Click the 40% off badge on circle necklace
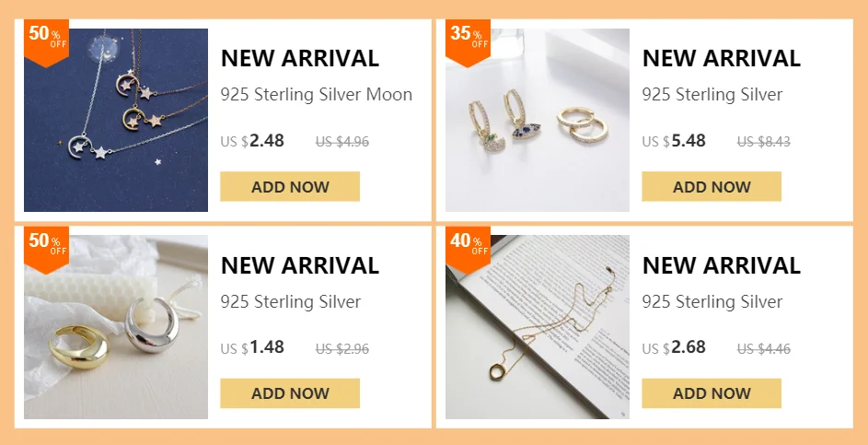 click(x=468, y=246)
